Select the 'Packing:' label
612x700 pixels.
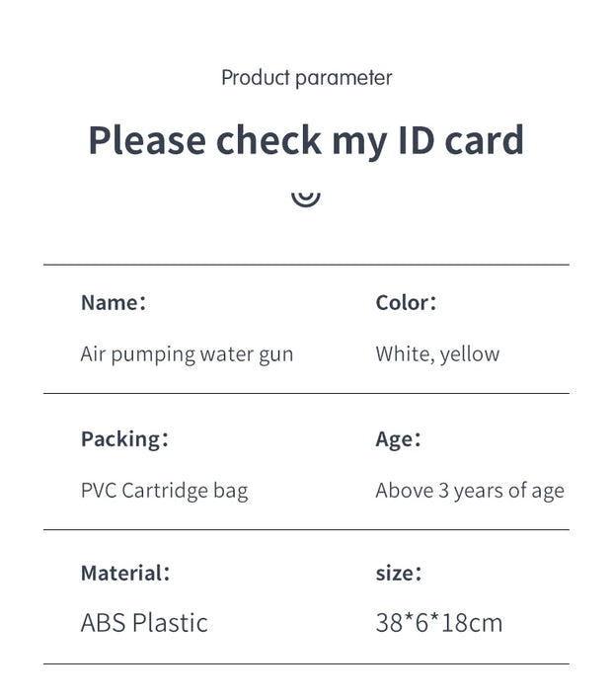click(124, 439)
